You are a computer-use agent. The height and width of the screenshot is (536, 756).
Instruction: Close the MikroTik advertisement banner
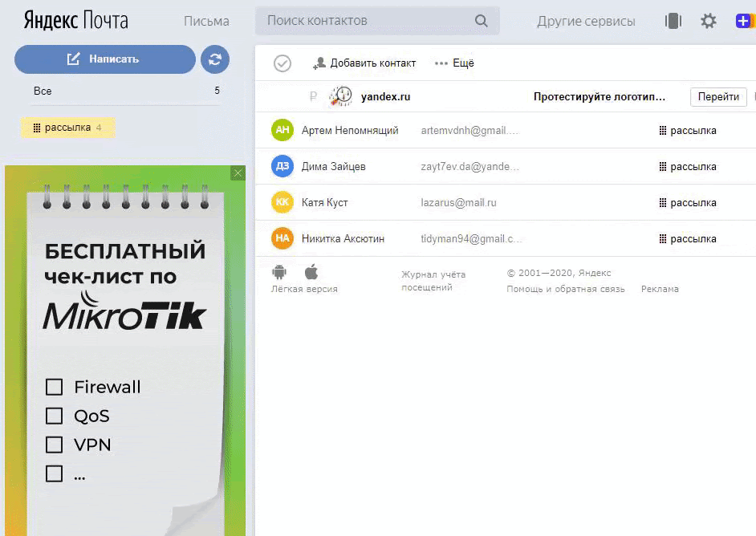(238, 173)
